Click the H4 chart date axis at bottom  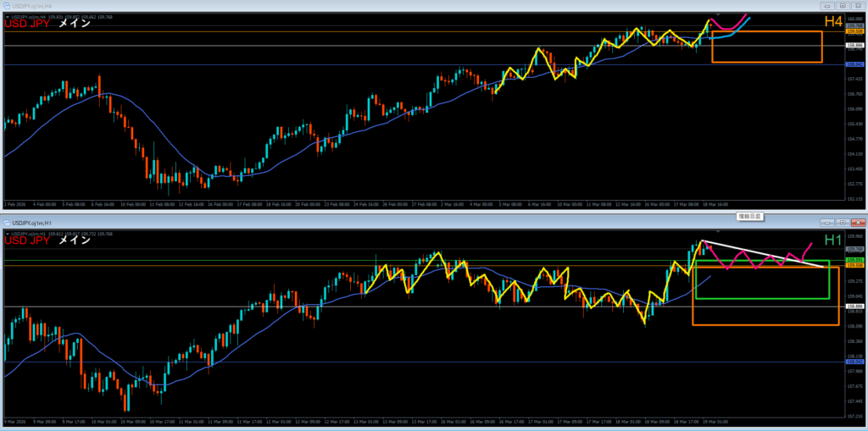pos(339,205)
